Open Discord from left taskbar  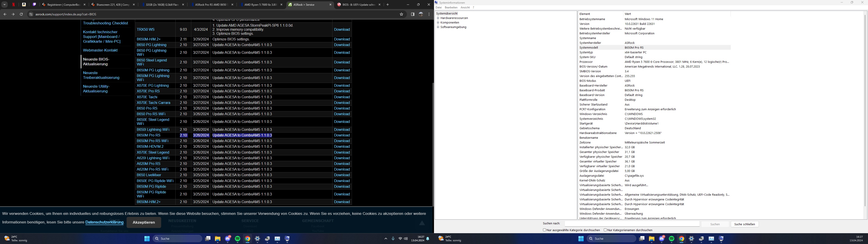[228, 239]
